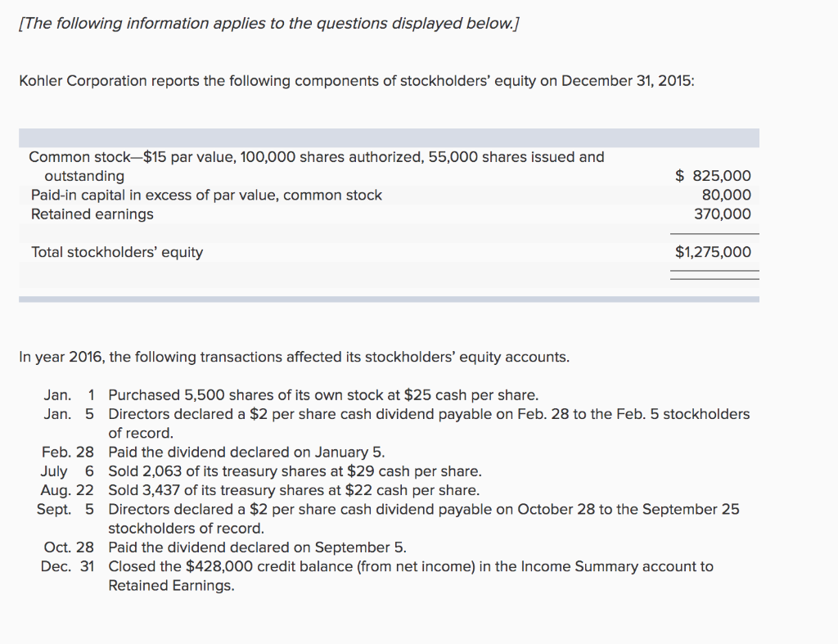The width and height of the screenshot is (838, 644).
Task: Click the 'In year 2016' transactions sentence
Action: [x=294, y=357]
